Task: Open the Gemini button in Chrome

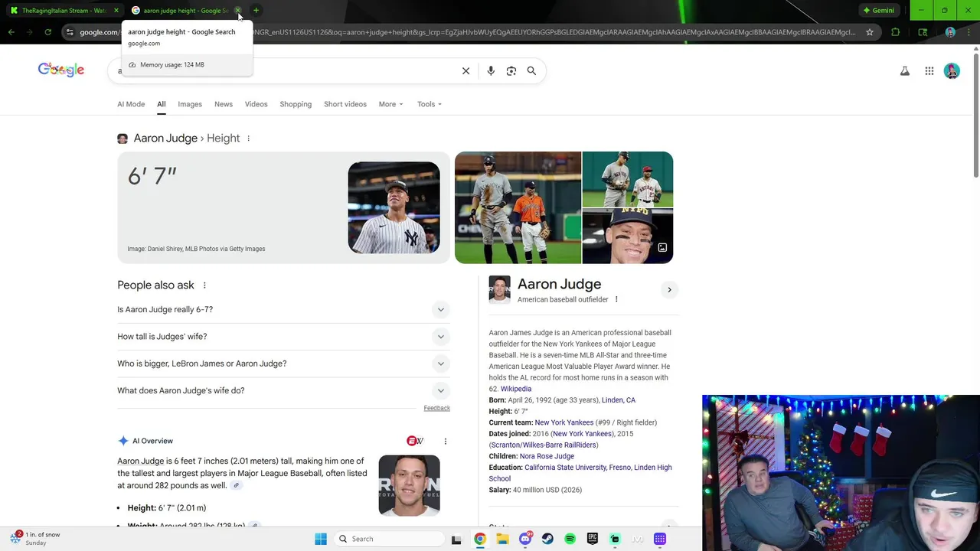Action: point(878,11)
